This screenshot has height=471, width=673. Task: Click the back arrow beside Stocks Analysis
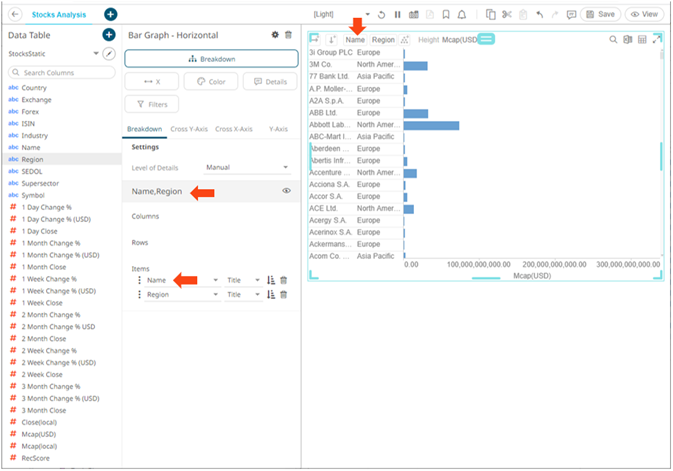[x=14, y=15]
